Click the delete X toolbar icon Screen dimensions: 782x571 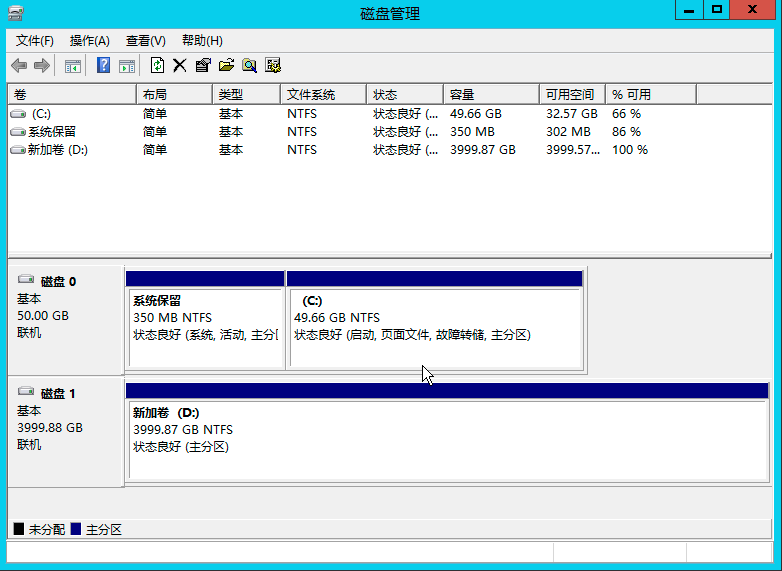[x=180, y=65]
